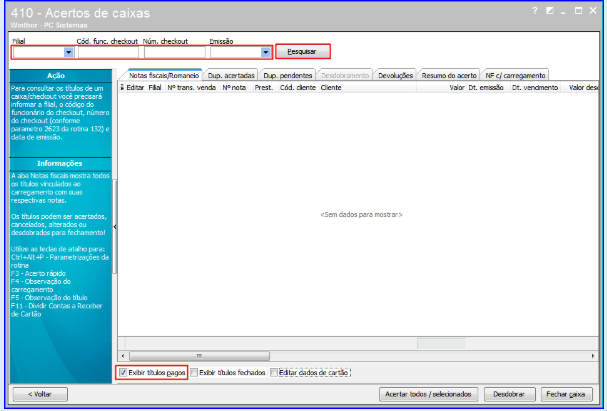Click the Pesquisar button
This screenshot has width=607, height=411.
pos(302,51)
